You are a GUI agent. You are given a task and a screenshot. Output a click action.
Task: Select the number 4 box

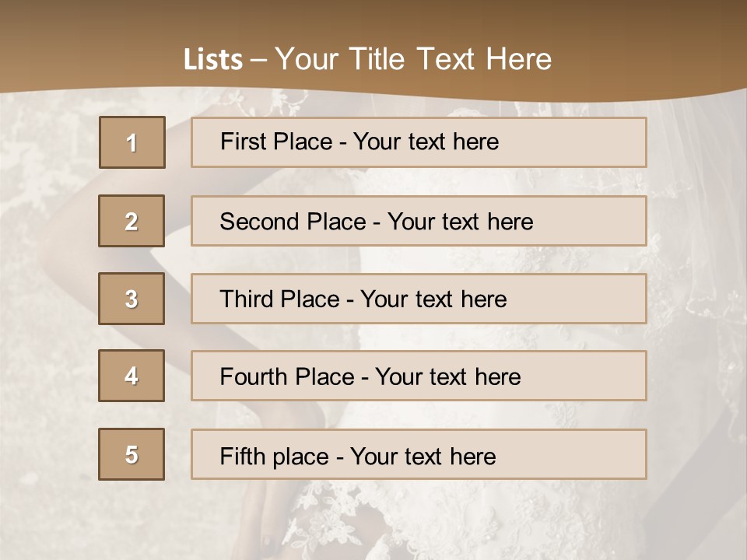click(x=132, y=376)
